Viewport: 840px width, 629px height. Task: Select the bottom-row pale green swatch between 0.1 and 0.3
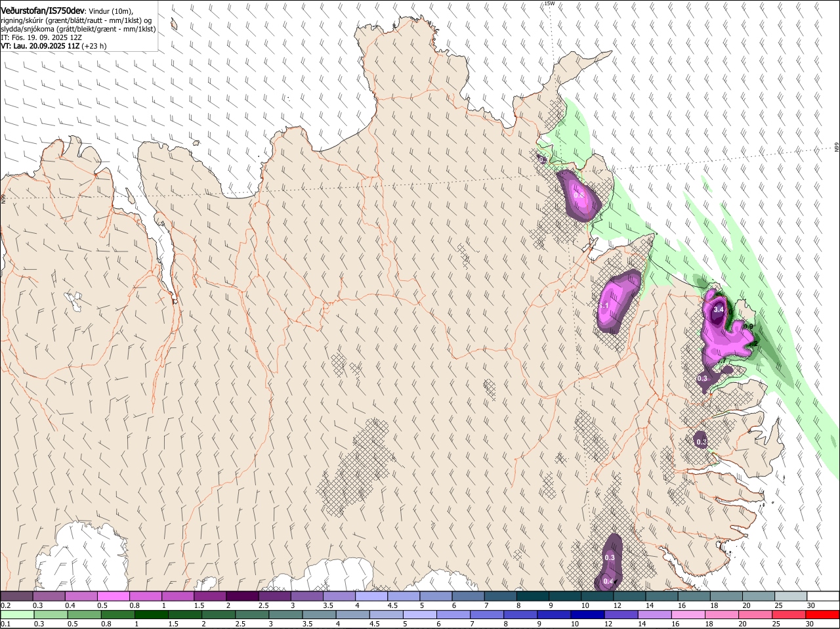coord(18,615)
